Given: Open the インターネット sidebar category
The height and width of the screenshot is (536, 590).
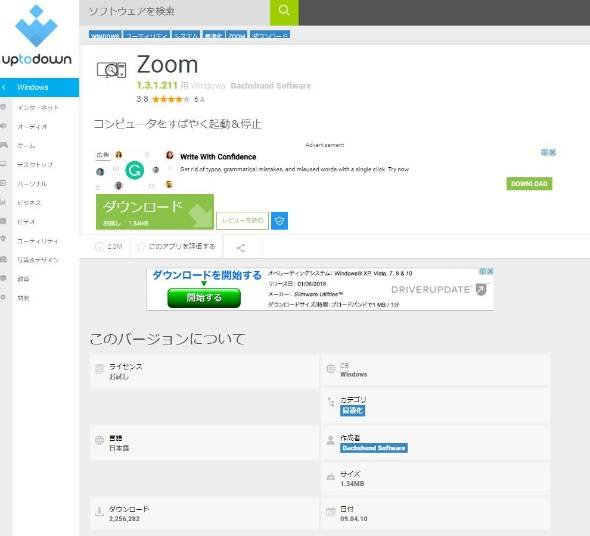Looking at the screenshot, I should click(38, 108).
